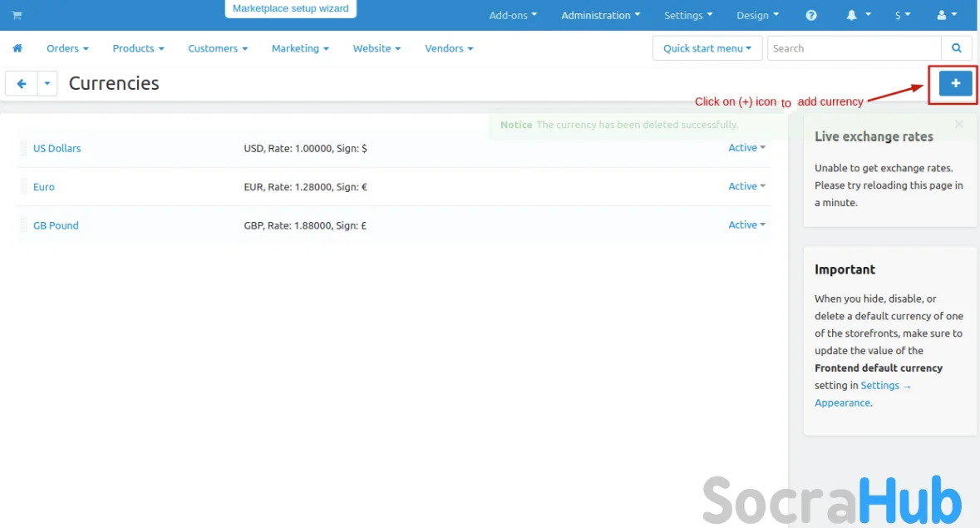This screenshot has height=528, width=980.
Task: Open the Marketplace setup wizard
Action: pyautogui.click(x=290, y=8)
